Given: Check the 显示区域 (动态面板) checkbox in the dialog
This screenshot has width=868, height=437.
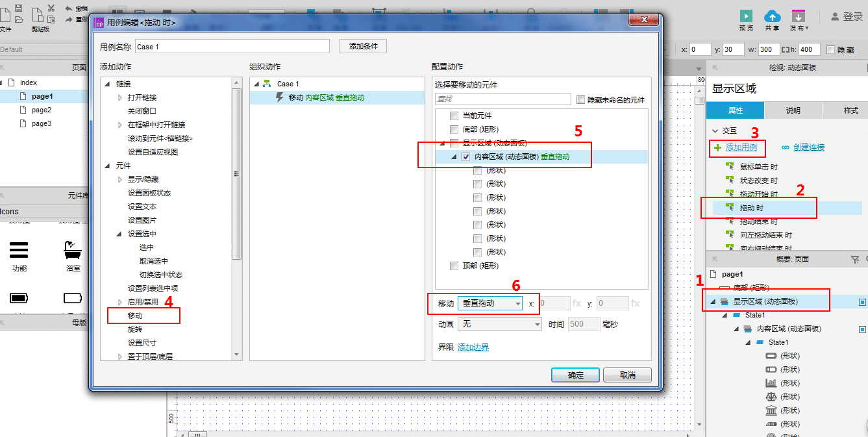Looking at the screenshot, I should pos(454,143).
